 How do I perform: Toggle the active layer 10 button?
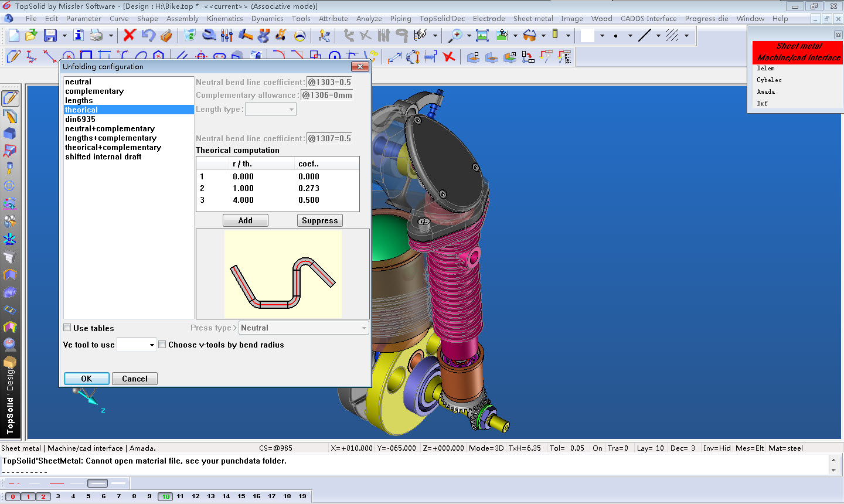click(x=166, y=496)
